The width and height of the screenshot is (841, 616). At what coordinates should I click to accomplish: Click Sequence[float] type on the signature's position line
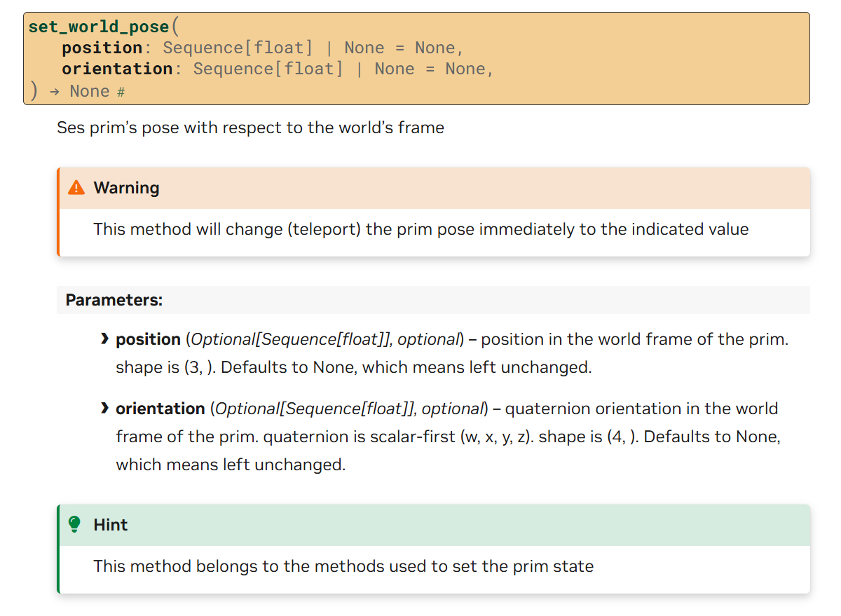coord(238,48)
